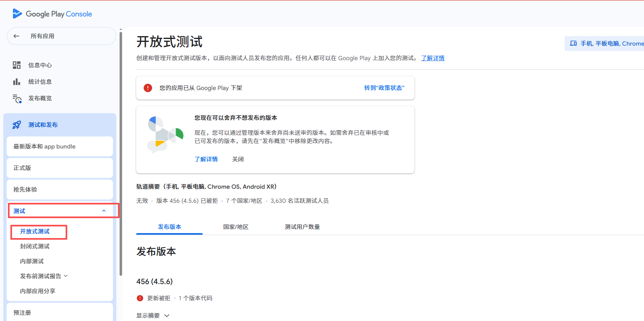The width and height of the screenshot is (644, 321).
Task: Open 最新版本和 app bundle
Action: 60,146
